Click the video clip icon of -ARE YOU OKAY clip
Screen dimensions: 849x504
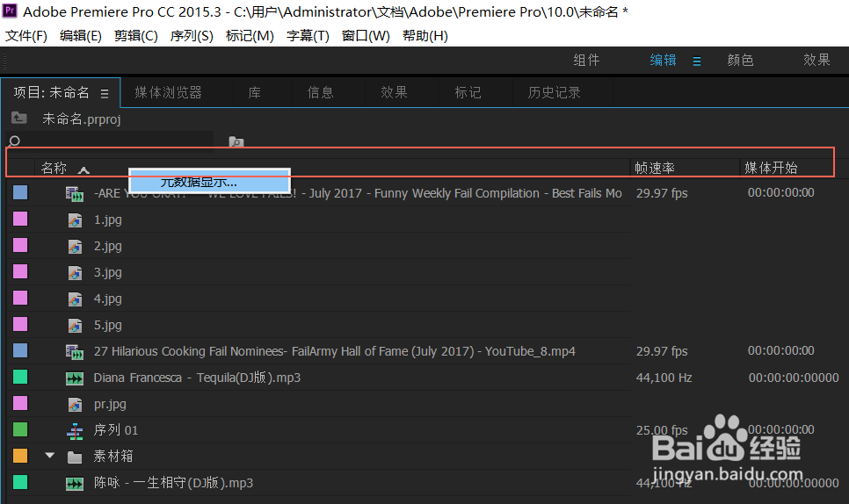click(x=75, y=193)
